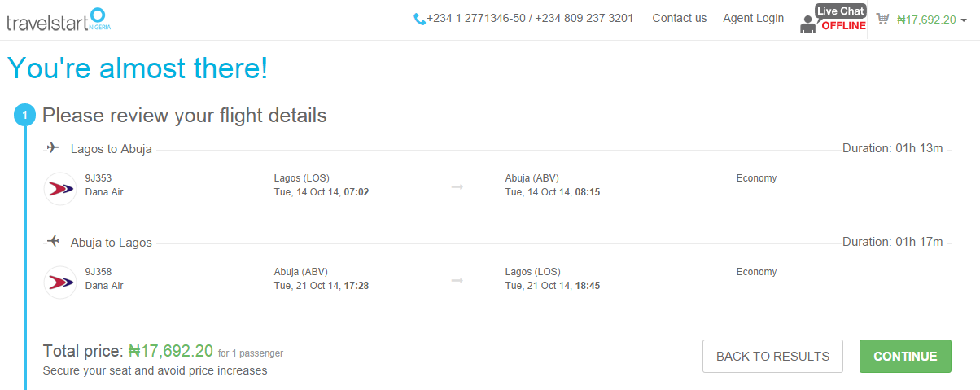Screen dimensions: 980x390
Task: Click the outbound airplane icon for Lagos to Abuja
Action: (x=53, y=148)
